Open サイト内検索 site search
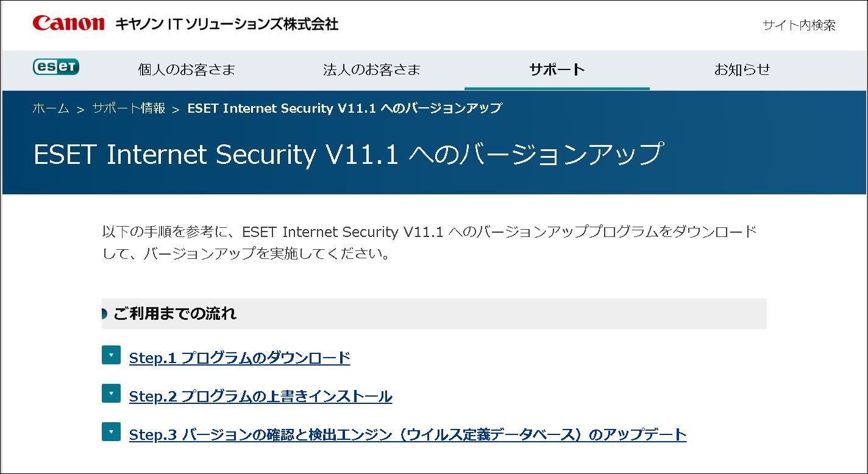The image size is (868, 474). coord(799,25)
